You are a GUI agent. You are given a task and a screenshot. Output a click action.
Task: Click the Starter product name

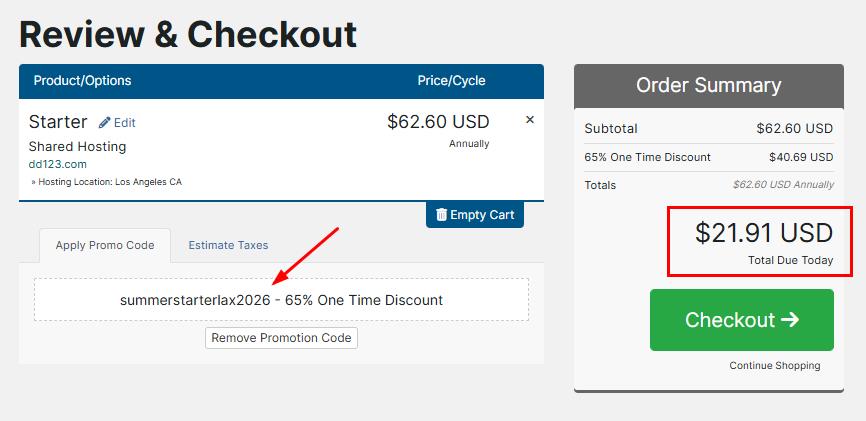pos(58,122)
